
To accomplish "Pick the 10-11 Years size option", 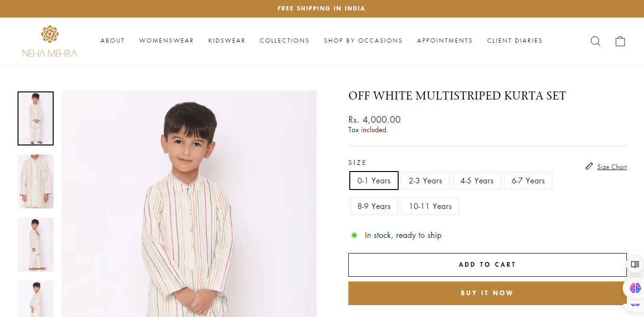I will pyautogui.click(x=430, y=206).
